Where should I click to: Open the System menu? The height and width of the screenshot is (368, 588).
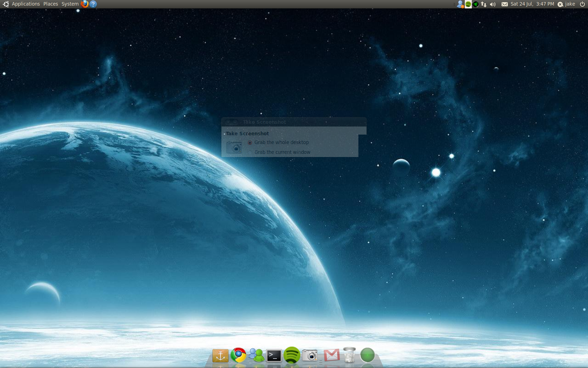click(70, 4)
